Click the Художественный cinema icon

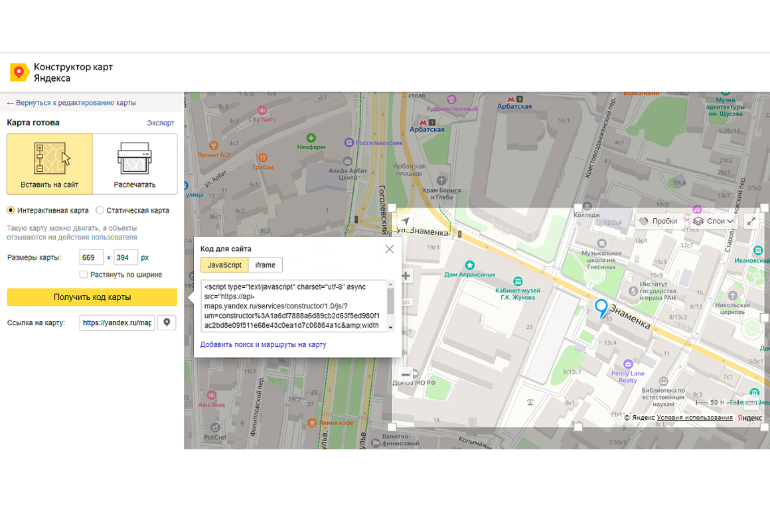[x=451, y=99]
